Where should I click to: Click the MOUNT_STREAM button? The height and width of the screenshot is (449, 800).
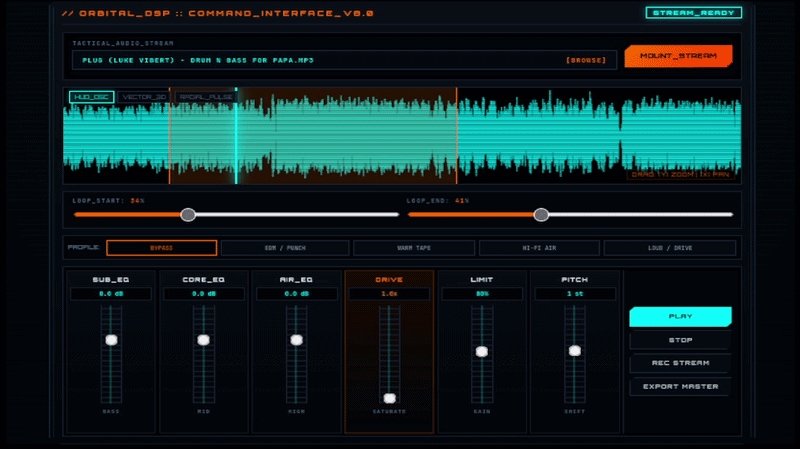point(678,56)
